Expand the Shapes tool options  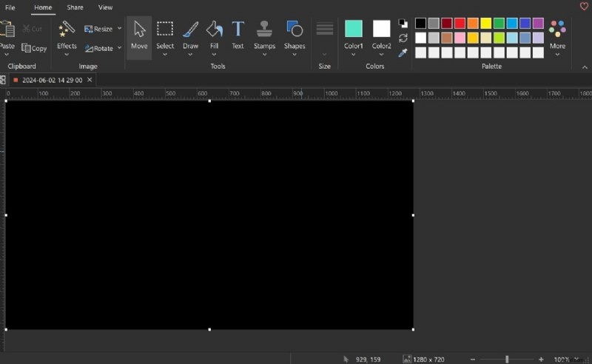pos(295,54)
